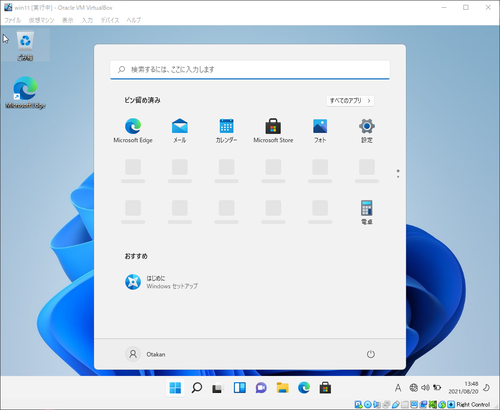Open Search from the taskbar
The image size is (500, 410).
197,388
